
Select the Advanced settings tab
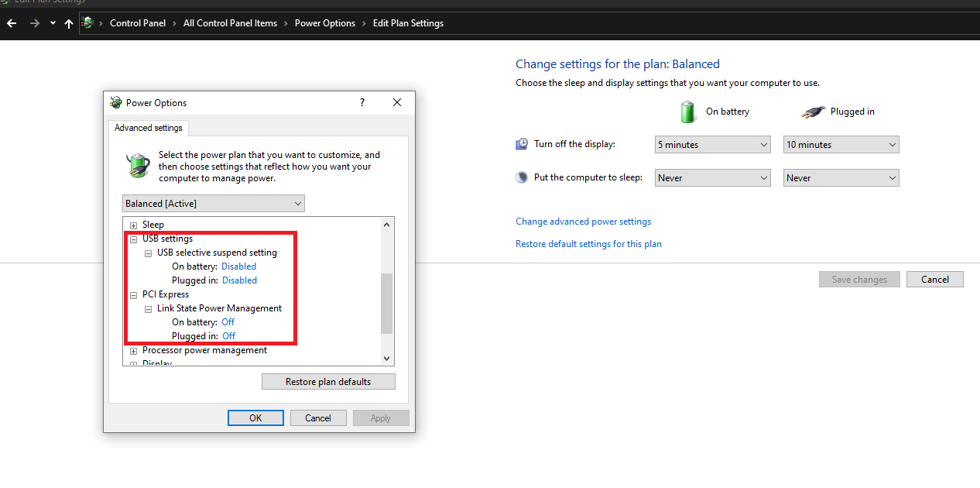point(149,128)
